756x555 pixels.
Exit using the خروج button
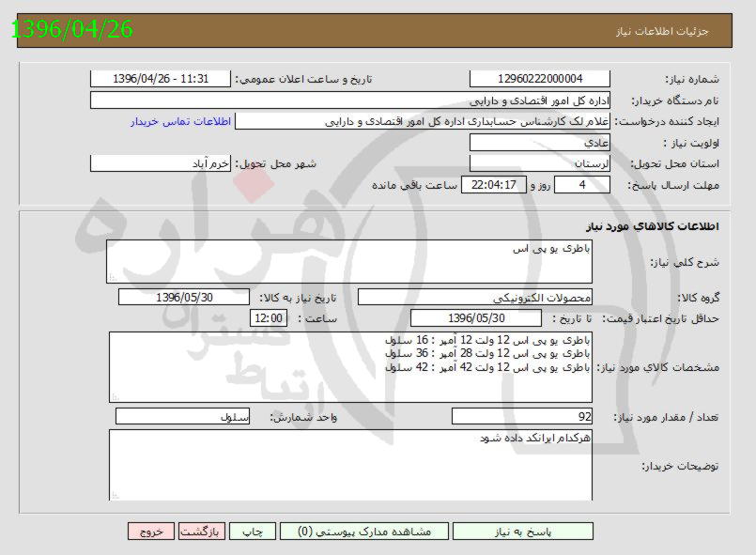(x=151, y=531)
